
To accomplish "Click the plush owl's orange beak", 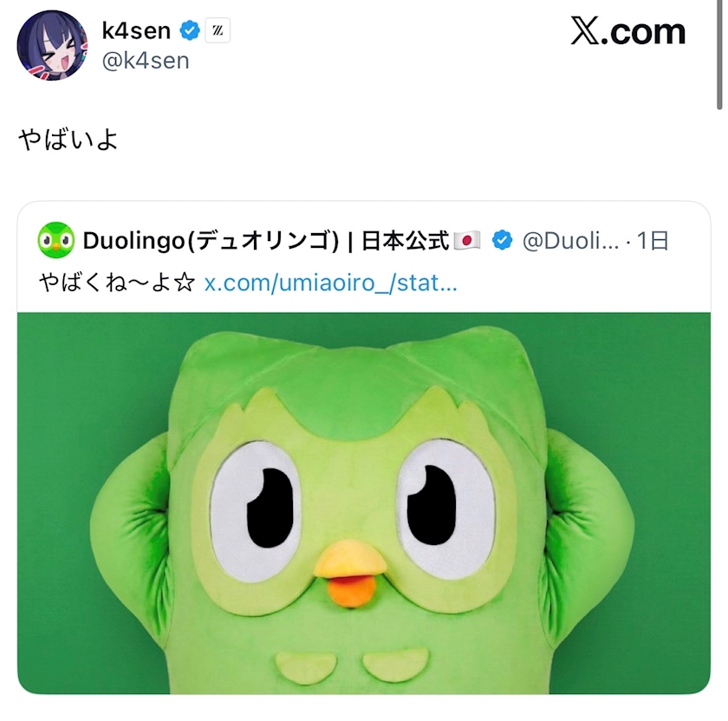I will (x=350, y=573).
